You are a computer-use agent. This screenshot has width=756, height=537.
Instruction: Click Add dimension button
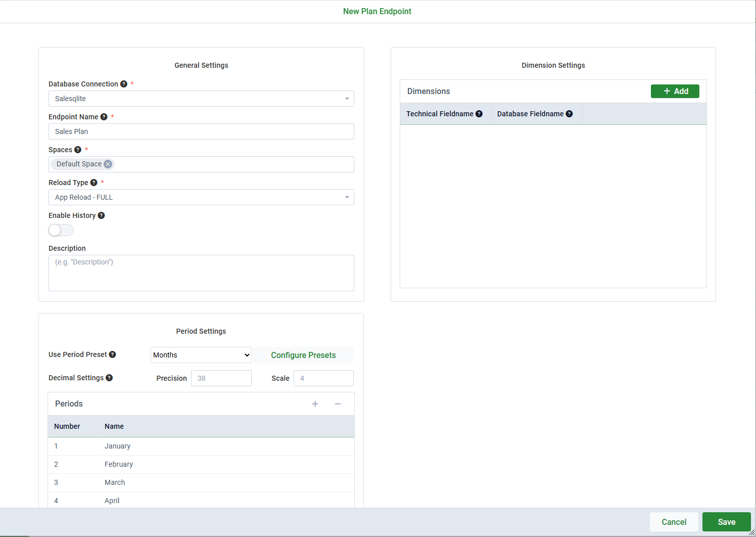(675, 91)
